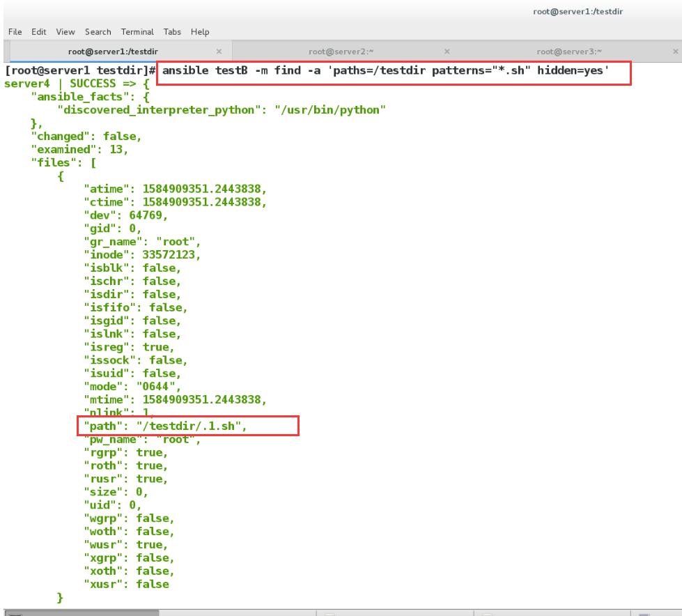Close the root@server3:~ tab
Image resolution: width=682 pixels, height=616 pixels.
point(676,52)
